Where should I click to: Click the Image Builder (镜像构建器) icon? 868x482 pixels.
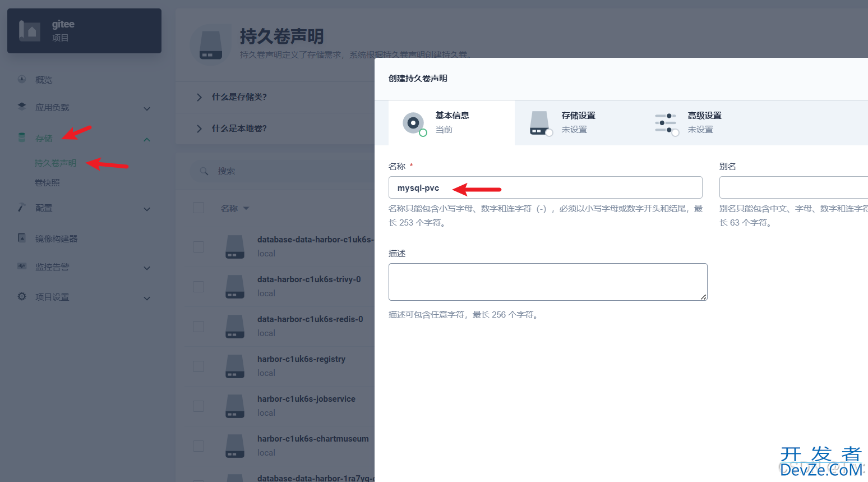click(x=22, y=238)
